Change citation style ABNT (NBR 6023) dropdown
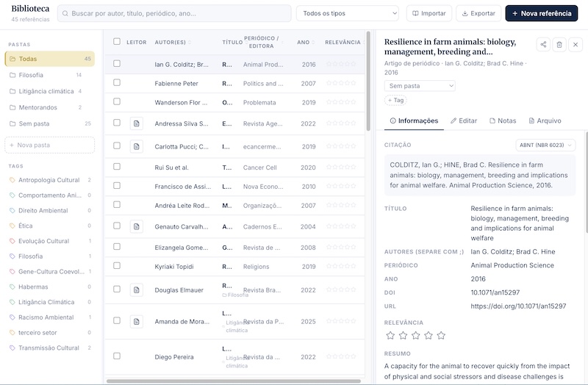The width and height of the screenshot is (588, 385). (x=545, y=145)
